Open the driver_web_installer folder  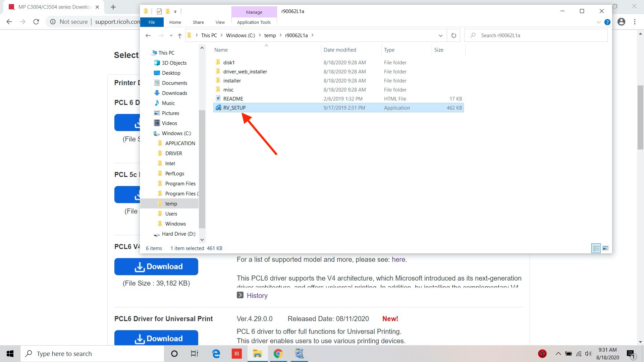coord(245,71)
